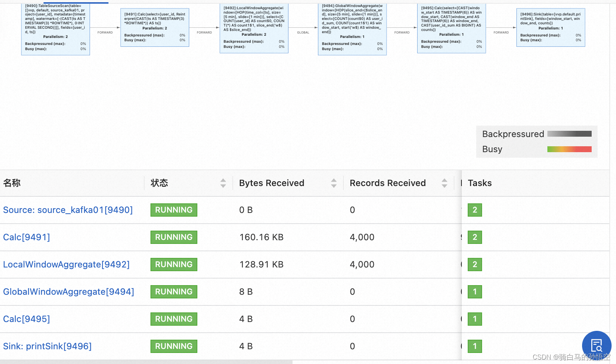Select Calc [9491] graph node

[x=155, y=28]
